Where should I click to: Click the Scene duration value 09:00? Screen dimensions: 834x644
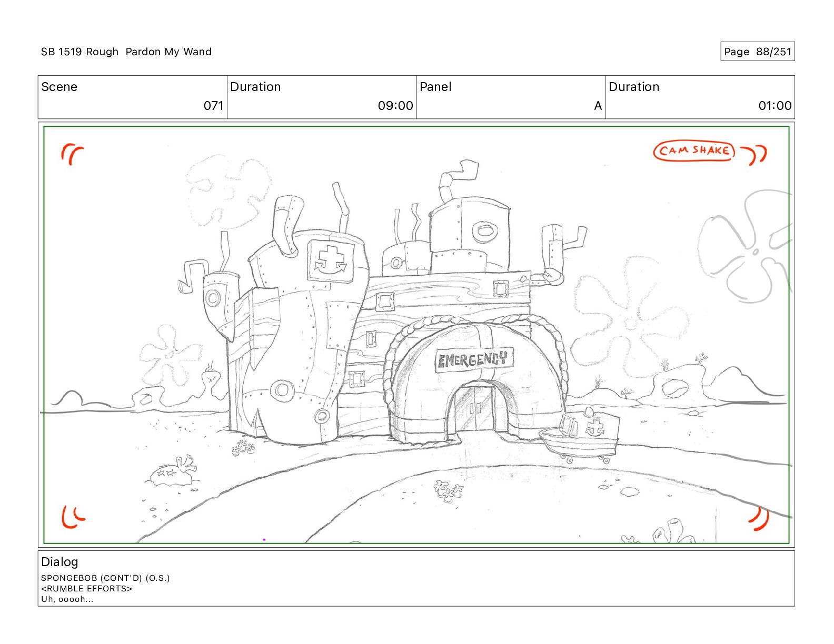(x=395, y=106)
